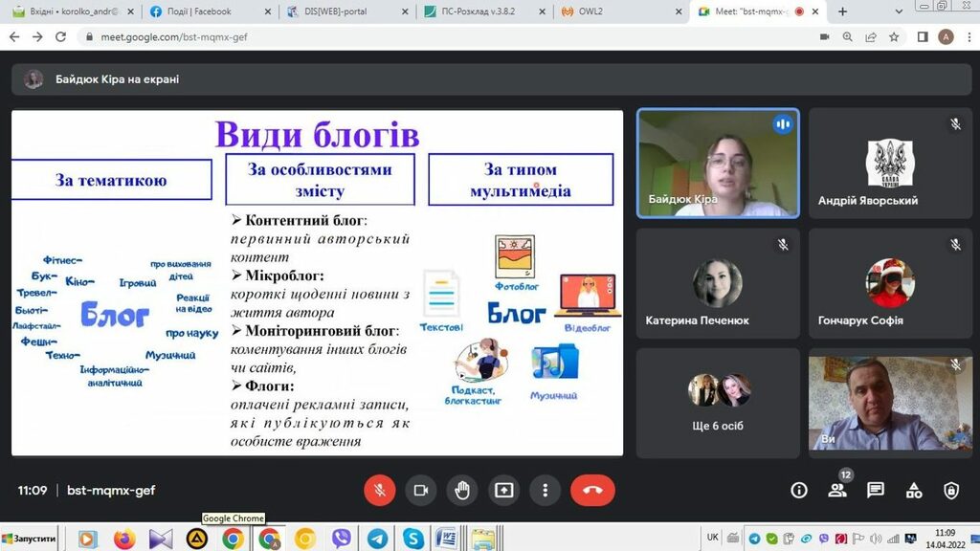Viewport: 980px width, 551px height.
Task: Show the participants list (12 people)
Action: (837, 491)
